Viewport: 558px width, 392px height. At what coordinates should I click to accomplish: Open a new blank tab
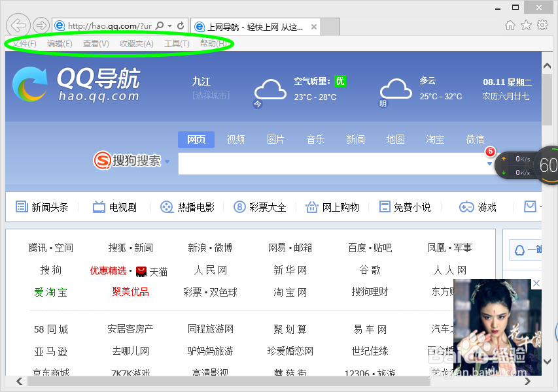point(330,27)
